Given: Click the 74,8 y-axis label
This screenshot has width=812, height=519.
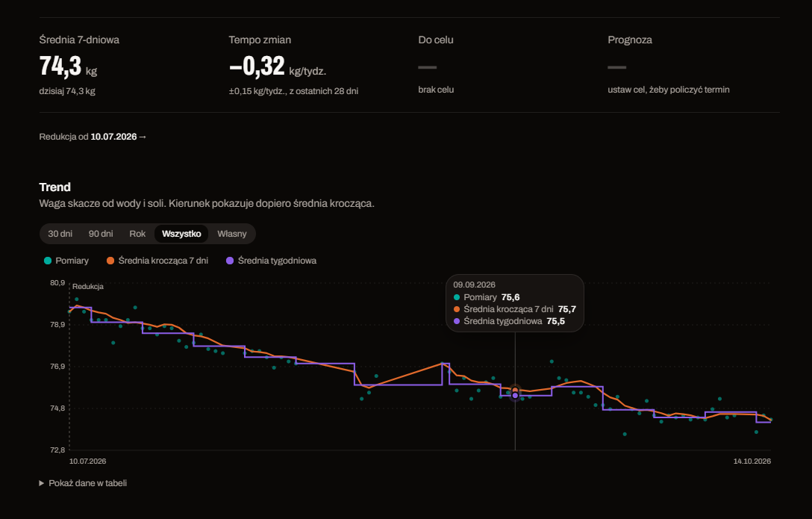Looking at the screenshot, I should [x=57, y=408].
